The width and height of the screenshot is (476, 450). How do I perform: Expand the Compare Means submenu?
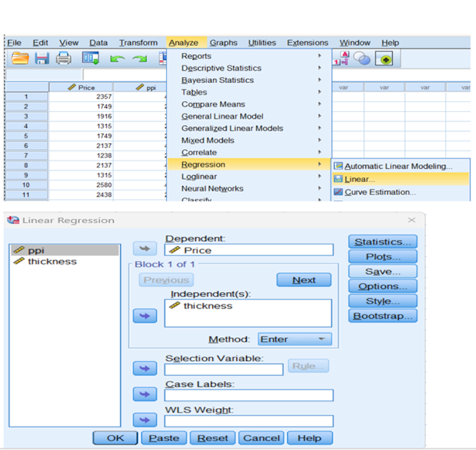point(249,104)
